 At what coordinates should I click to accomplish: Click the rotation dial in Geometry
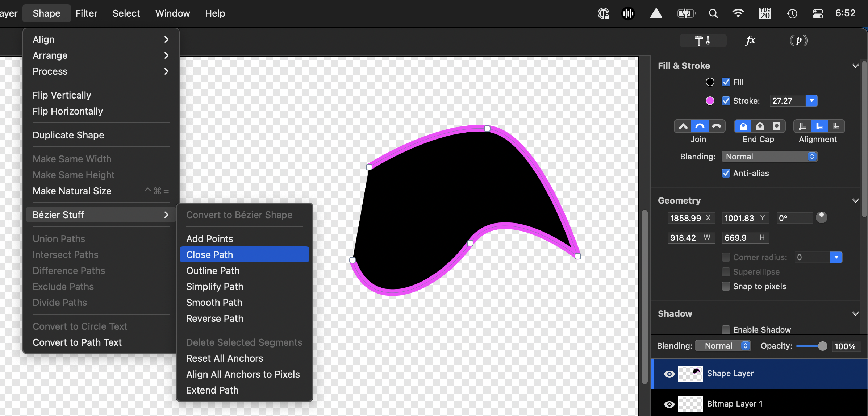pos(822,217)
